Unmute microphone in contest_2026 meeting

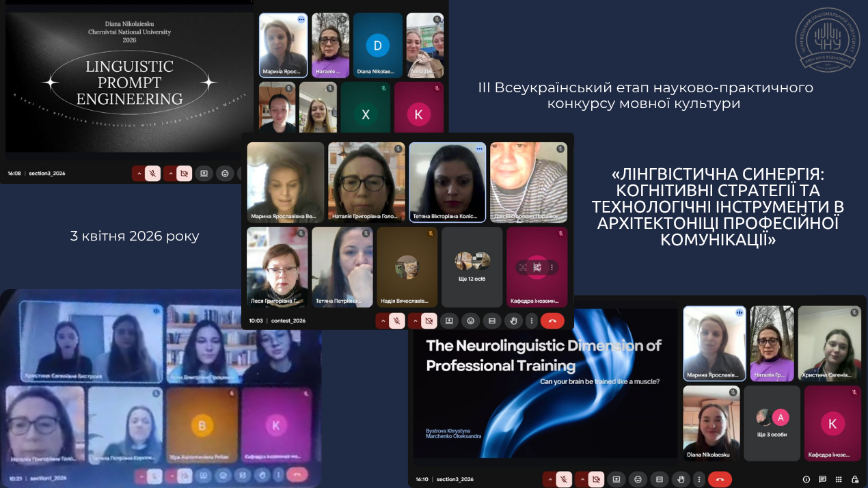coord(397,320)
